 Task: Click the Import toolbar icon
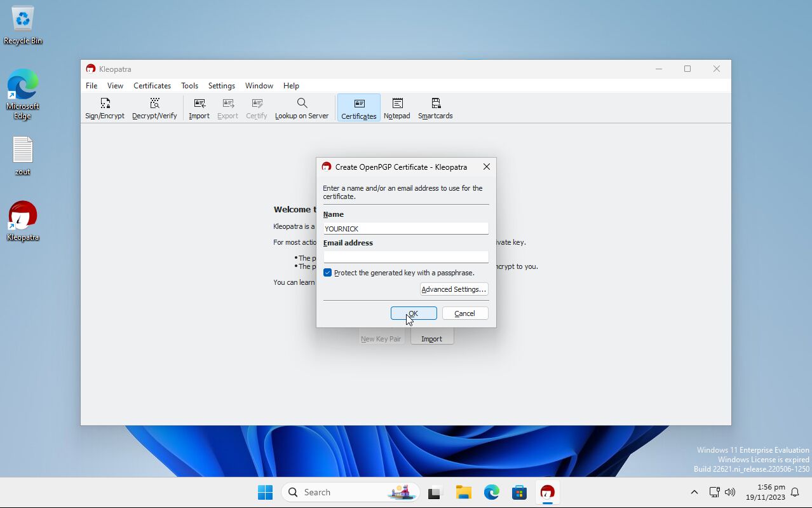(x=199, y=108)
